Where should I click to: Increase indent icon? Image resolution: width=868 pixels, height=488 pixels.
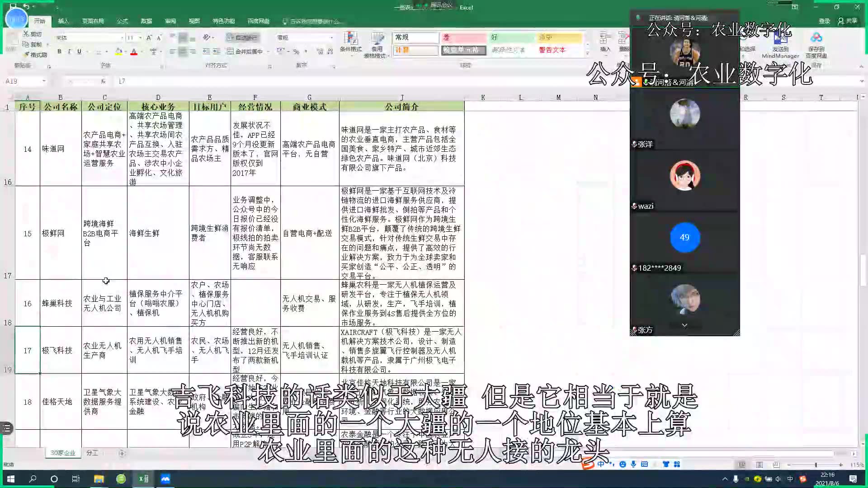[x=217, y=52]
